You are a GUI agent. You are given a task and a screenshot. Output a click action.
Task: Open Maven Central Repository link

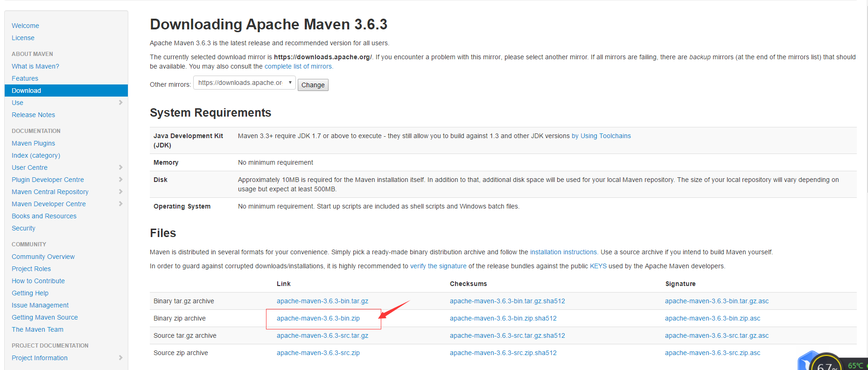coord(50,192)
